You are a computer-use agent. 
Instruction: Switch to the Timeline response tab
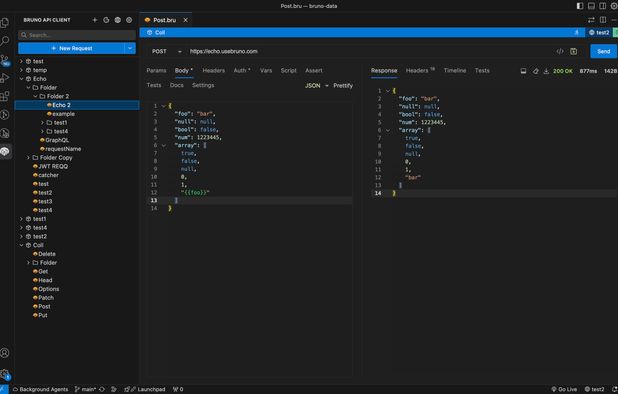(455, 71)
